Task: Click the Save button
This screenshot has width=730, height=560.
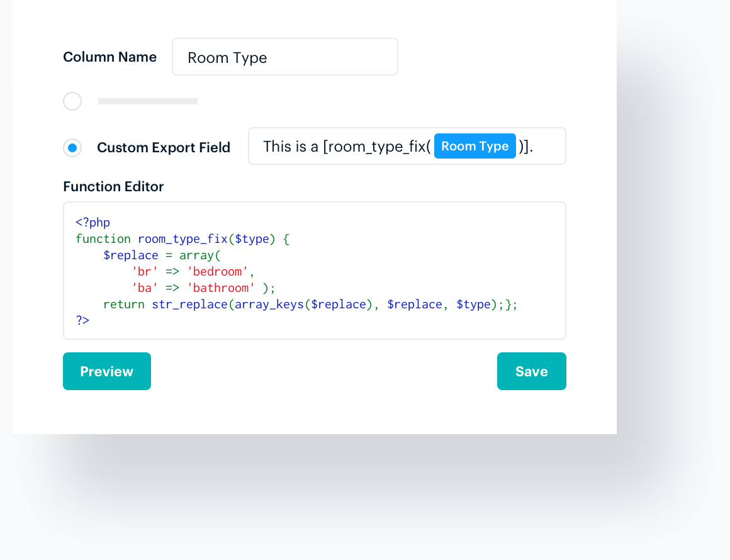Action: (531, 371)
